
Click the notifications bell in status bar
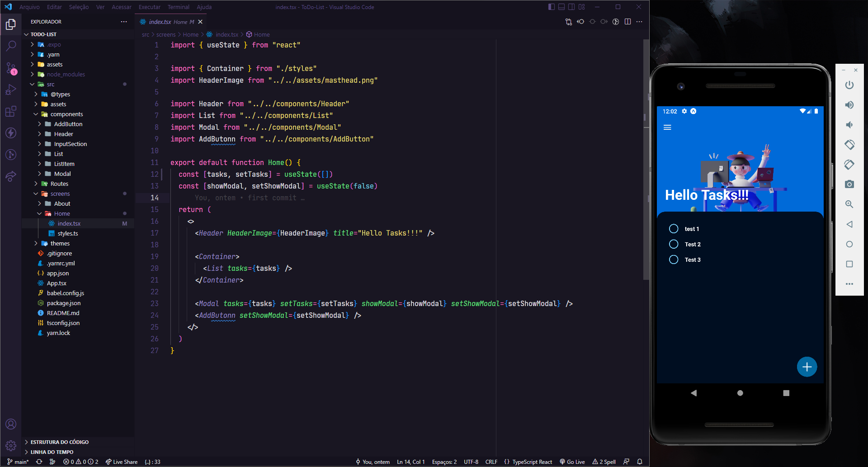pos(640,462)
